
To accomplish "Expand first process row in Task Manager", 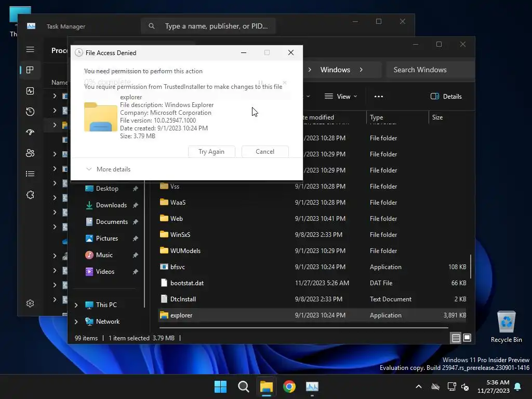I will coord(55,96).
